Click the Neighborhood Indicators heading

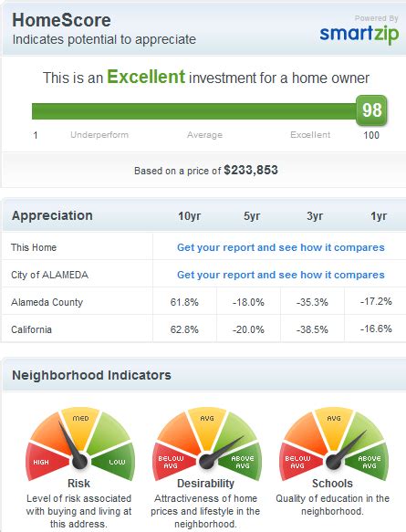91,375
